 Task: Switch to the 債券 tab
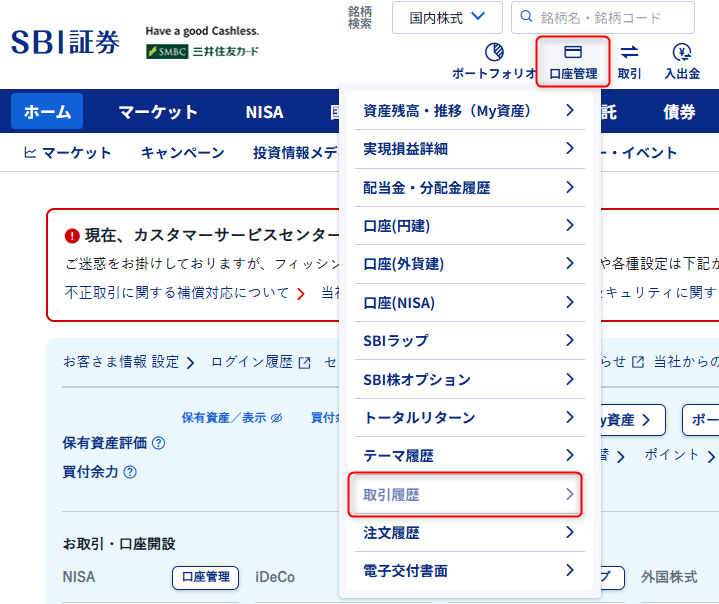point(679,112)
